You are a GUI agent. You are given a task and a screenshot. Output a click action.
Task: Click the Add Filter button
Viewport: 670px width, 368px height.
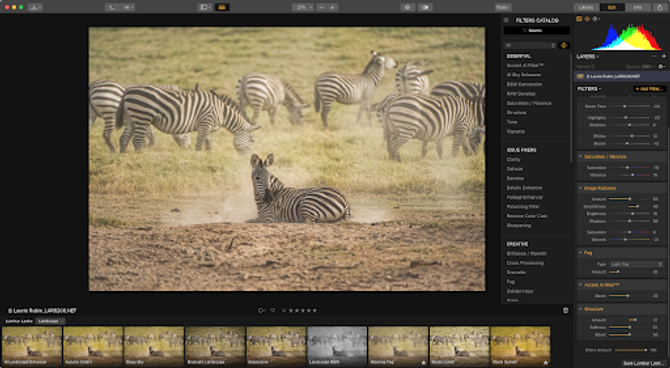click(x=649, y=89)
